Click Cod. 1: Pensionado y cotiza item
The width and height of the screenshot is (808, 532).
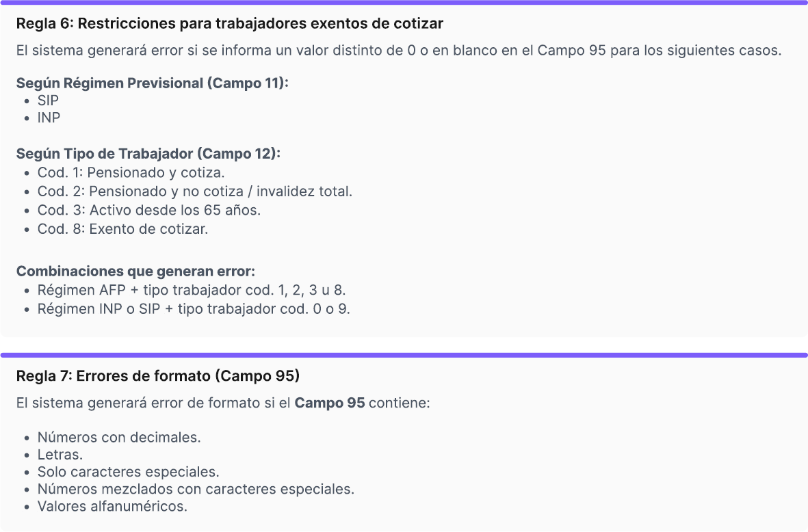pyautogui.click(x=131, y=172)
